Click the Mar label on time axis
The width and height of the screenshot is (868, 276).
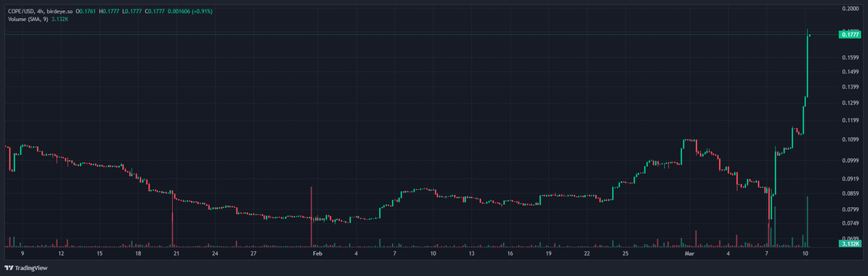click(x=690, y=254)
